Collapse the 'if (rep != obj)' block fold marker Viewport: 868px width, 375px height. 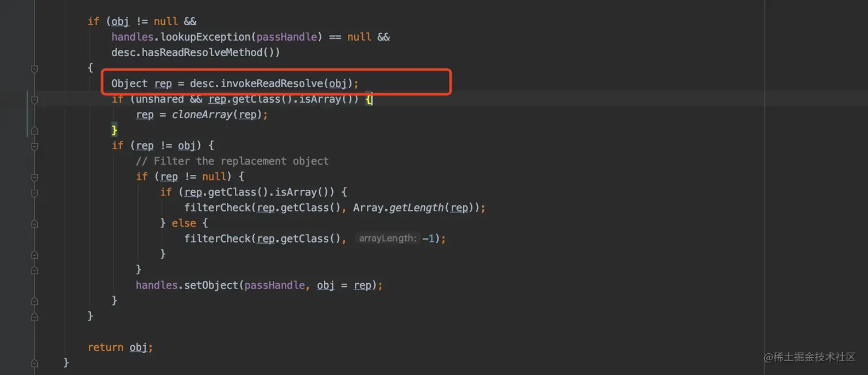pyautogui.click(x=34, y=146)
